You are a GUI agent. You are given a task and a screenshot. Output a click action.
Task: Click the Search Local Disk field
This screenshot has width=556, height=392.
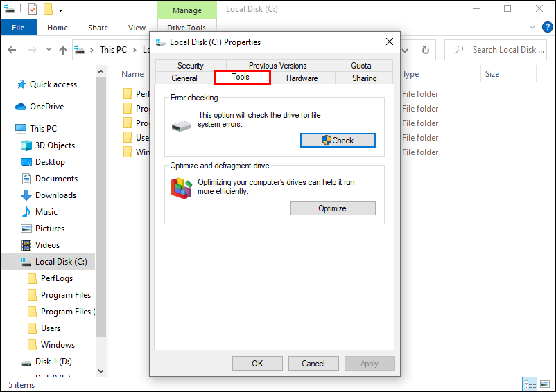pyautogui.click(x=496, y=50)
